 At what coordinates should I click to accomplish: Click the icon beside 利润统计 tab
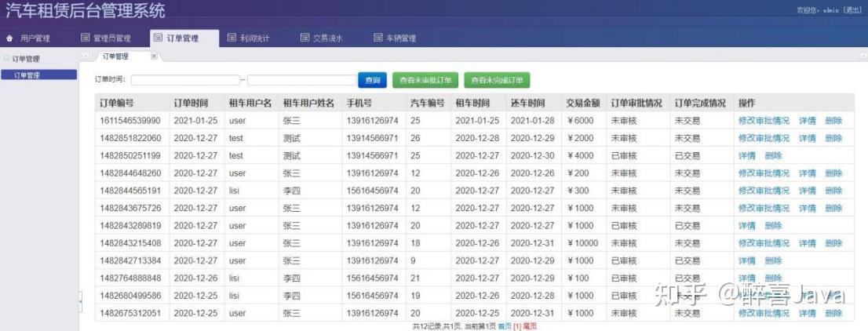pyautogui.click(x=232, y=38)
